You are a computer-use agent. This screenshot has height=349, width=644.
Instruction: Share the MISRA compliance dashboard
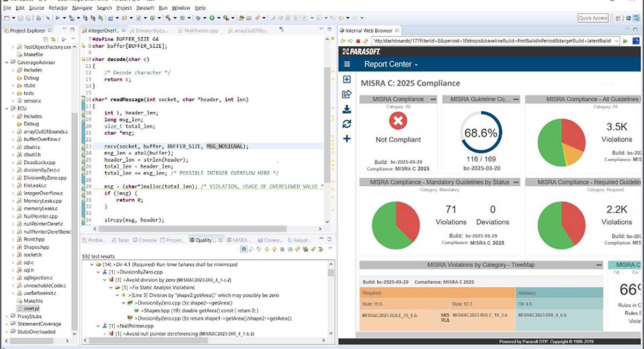[347, 93]
